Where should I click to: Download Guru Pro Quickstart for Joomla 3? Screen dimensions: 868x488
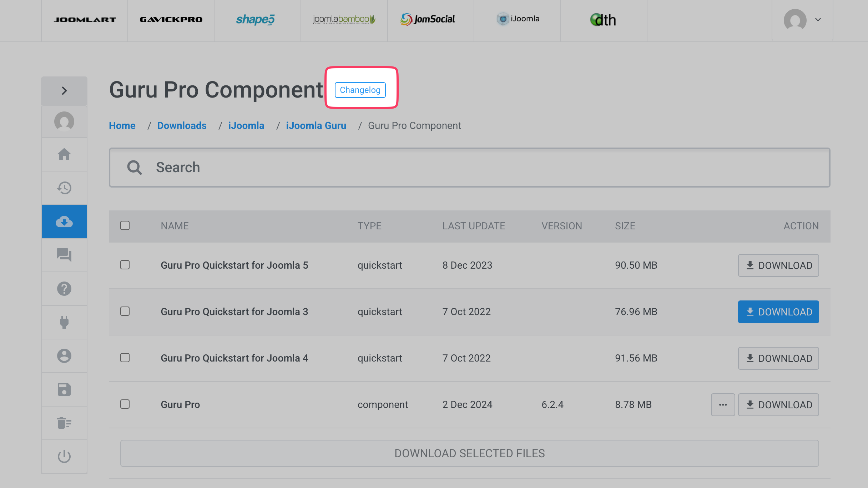click(x=778, y=312)
